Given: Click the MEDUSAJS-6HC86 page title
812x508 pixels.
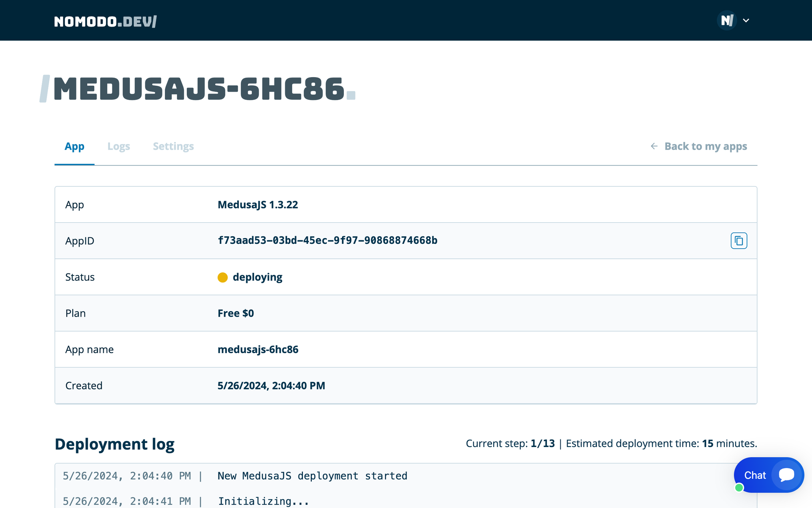Looking at the screenshot, I should click(x=199, y=89).
